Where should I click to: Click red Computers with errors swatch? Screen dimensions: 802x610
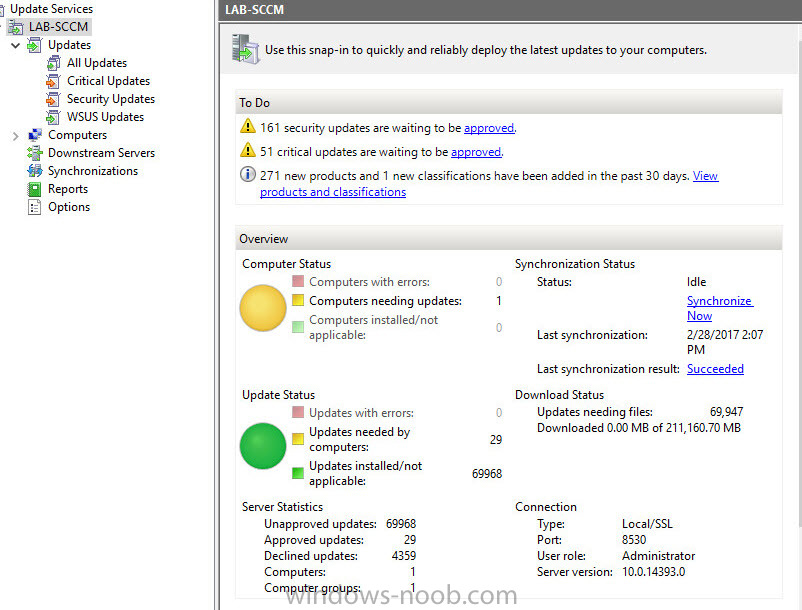pos(298,281)
